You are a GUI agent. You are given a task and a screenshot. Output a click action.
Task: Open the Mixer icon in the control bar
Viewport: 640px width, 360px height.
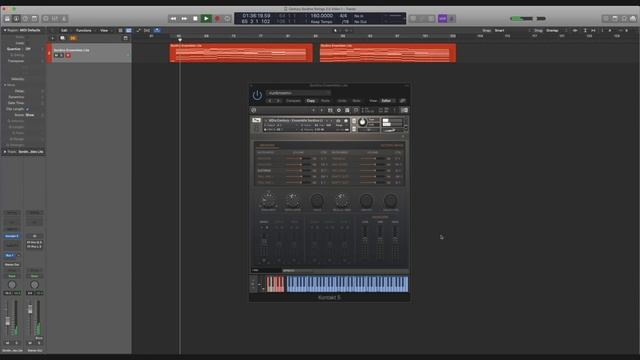[55, 18]
